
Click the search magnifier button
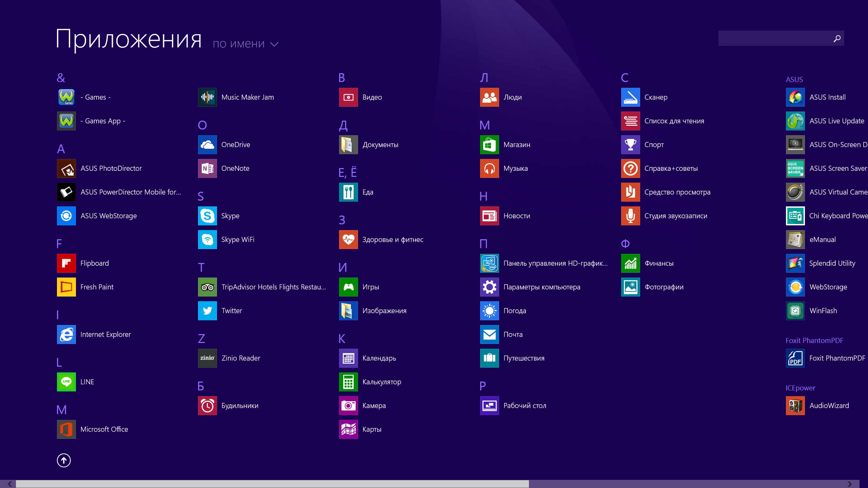point(837,38)
